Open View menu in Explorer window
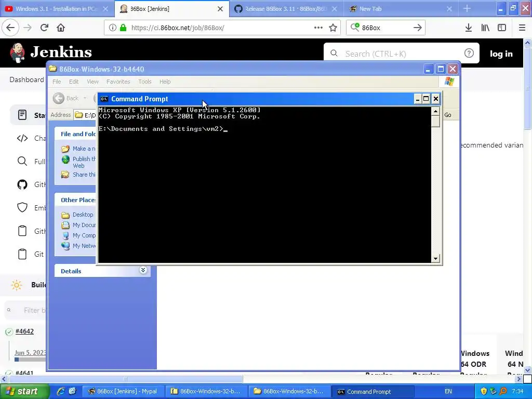 [92, 82]
